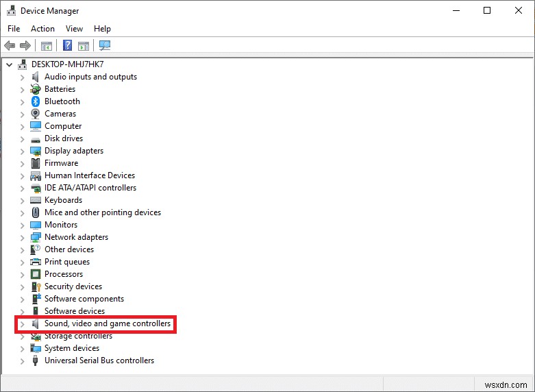Click the Mice and other pointing devices icon
535x392 pixels.
tap(36, 212)
